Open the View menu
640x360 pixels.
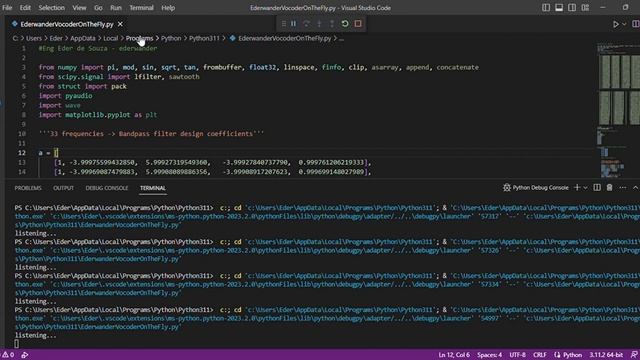[x=79, y=8]
